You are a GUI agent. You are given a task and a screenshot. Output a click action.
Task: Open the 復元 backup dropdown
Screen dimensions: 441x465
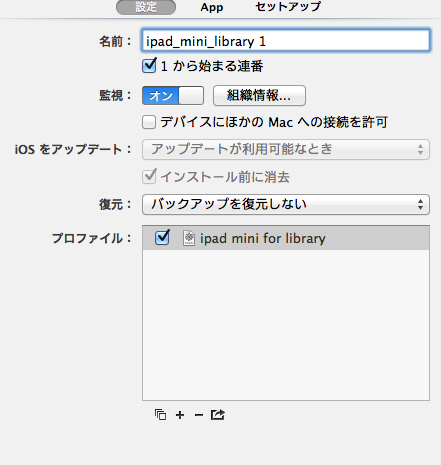click(286, 204)
